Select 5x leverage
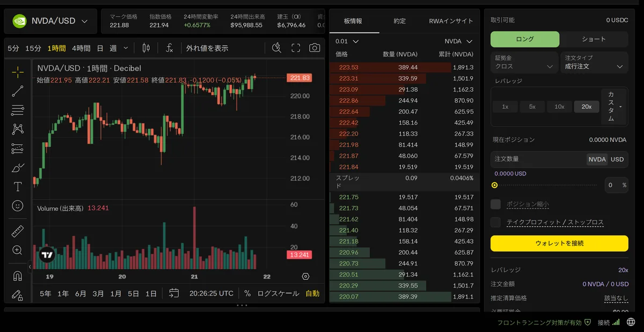This screenshot has width=644, height=332. point(532,107)
